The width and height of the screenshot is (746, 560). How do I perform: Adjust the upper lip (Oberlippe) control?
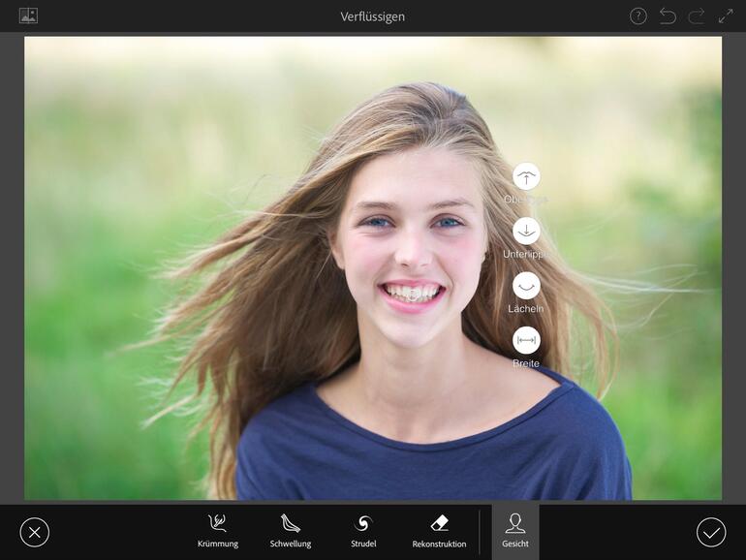[526, 176]
